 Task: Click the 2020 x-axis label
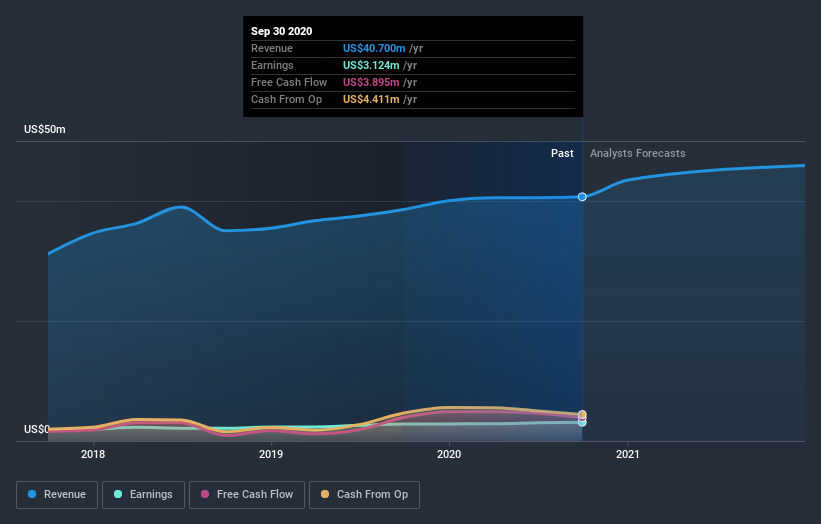[449, 454]
